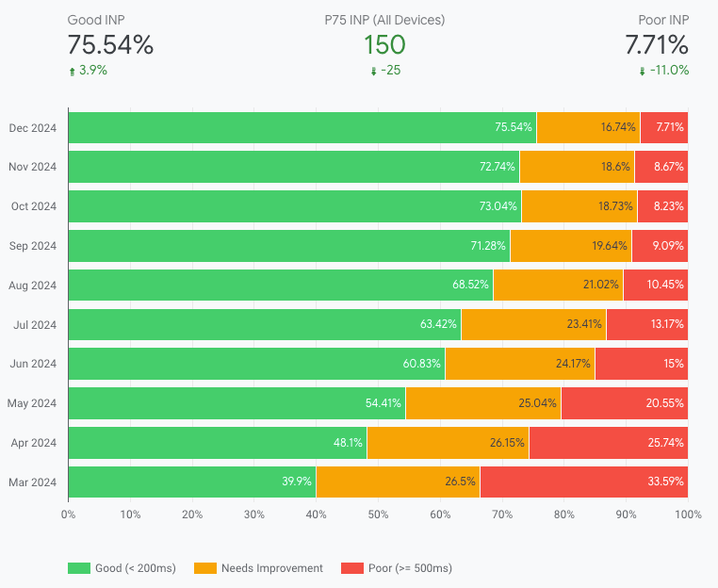Click the red Poor legend swatch

[x=351, y=568]
